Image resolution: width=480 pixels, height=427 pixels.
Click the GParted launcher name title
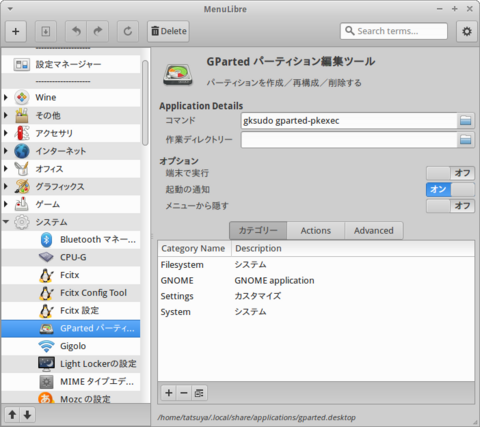coord(291,62)
